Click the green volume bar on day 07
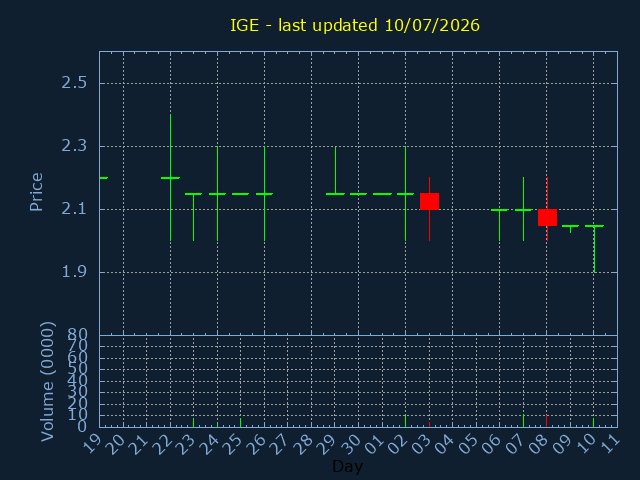Screen dimensions: 640x480 (x=523, y=421)
